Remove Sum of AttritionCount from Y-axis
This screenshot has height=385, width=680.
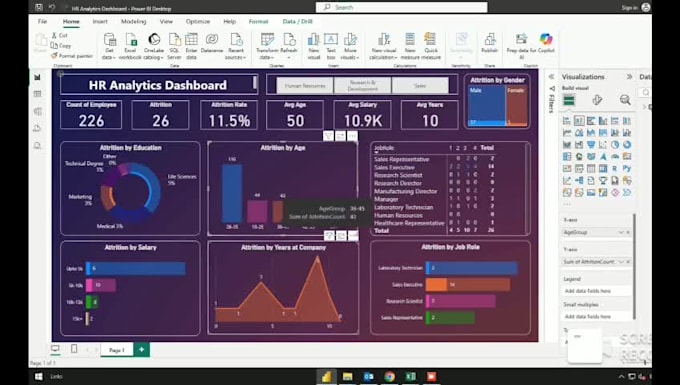628,262
